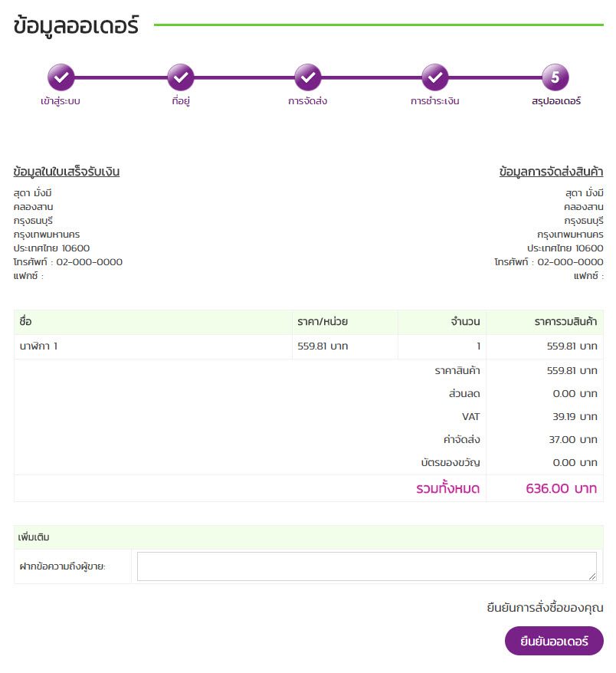Click the ราคา/หน่วย column header
Image resolution: width=616 pixels, height=673 pixels.
click(x=323, y=322)
